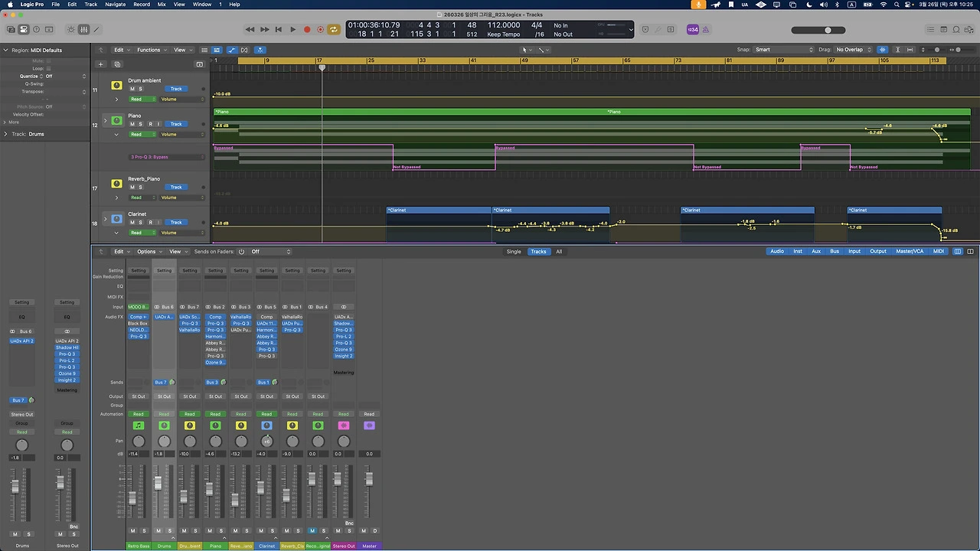This screenshot has height=551, width=980.
Task: Open the Loop Browser icon
Action: pyautogui.click(x=956, y=30)
